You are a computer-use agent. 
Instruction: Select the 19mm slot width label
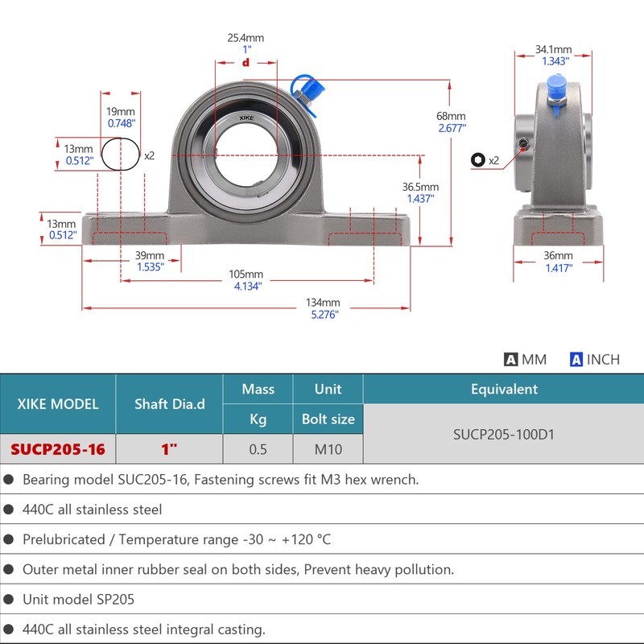click(120, 111)
